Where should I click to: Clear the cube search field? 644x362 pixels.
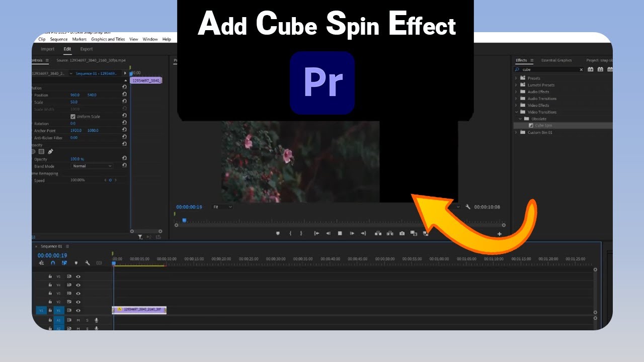[x=582, y=70]
